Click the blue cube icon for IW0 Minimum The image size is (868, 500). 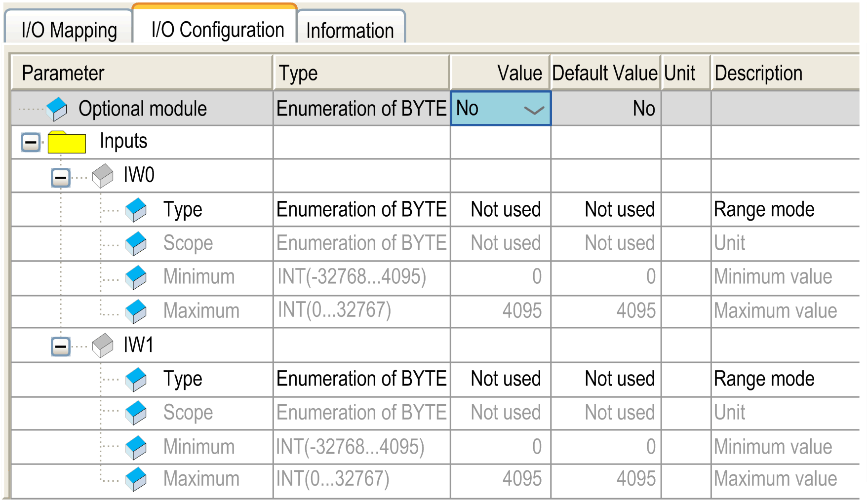pos(136,277)
